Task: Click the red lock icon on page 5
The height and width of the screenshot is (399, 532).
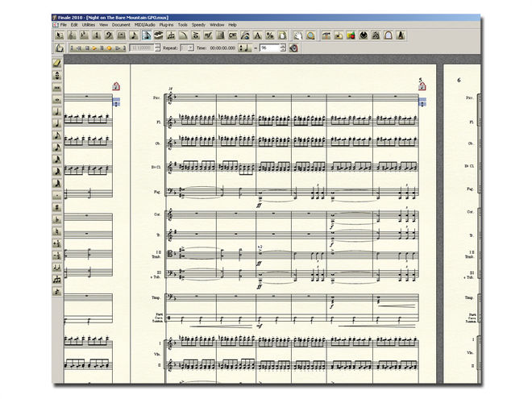Action: click(x=422, y=86)
